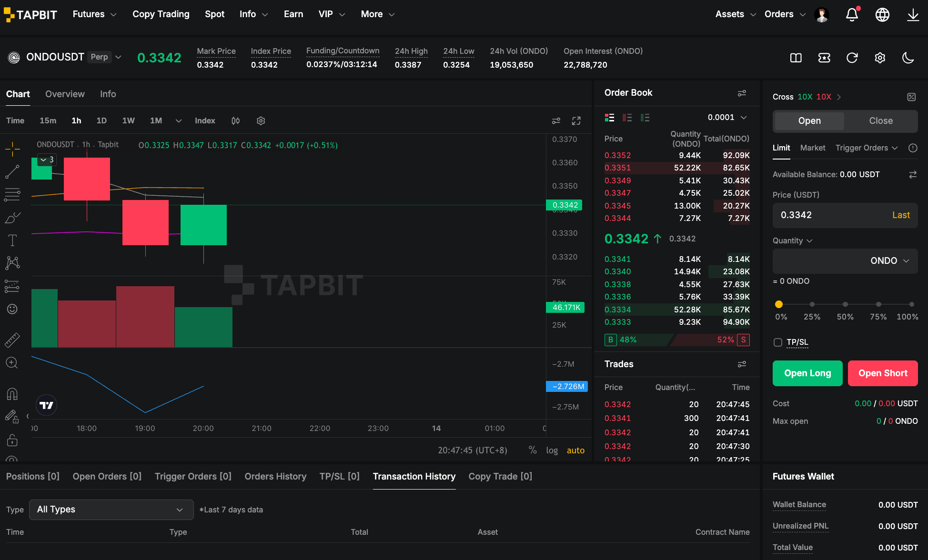Open the ONDOUSDT pair selector
Screen dimensions: 928x560
tap(65, 57)
